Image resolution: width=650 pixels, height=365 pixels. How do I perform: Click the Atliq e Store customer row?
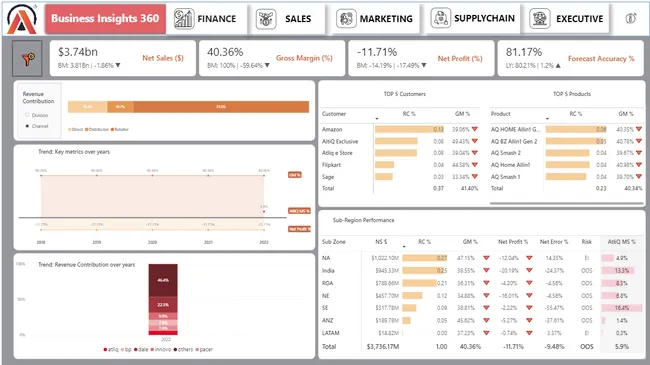click(x=400, y=153)
